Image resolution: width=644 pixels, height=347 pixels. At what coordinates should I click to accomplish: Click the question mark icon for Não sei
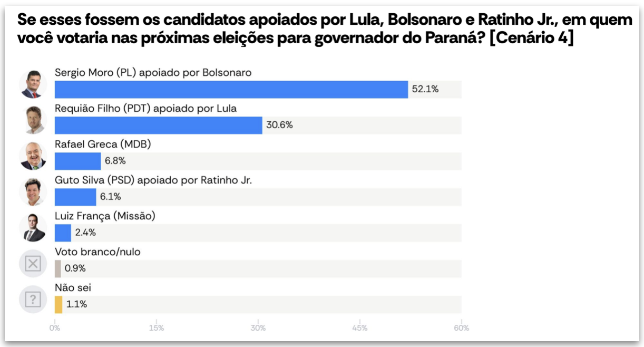point(33,300)
